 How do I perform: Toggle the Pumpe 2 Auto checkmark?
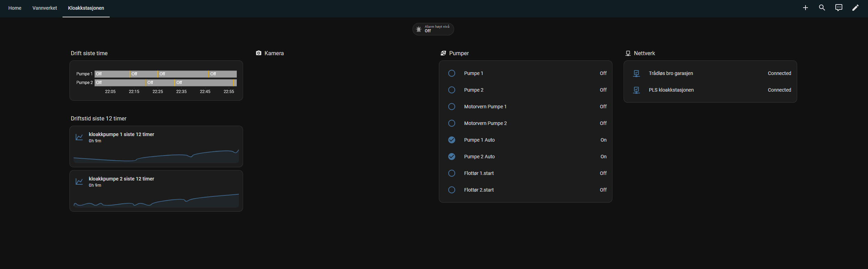[451, 157]
